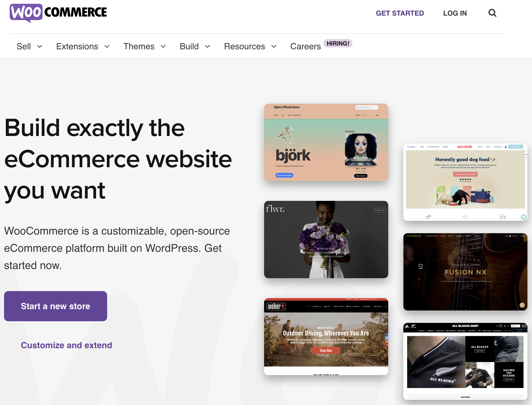Click the HIRING! badge
Image resolution: width=532 pixels, height=405 pixels.
(x=338, y=43)
